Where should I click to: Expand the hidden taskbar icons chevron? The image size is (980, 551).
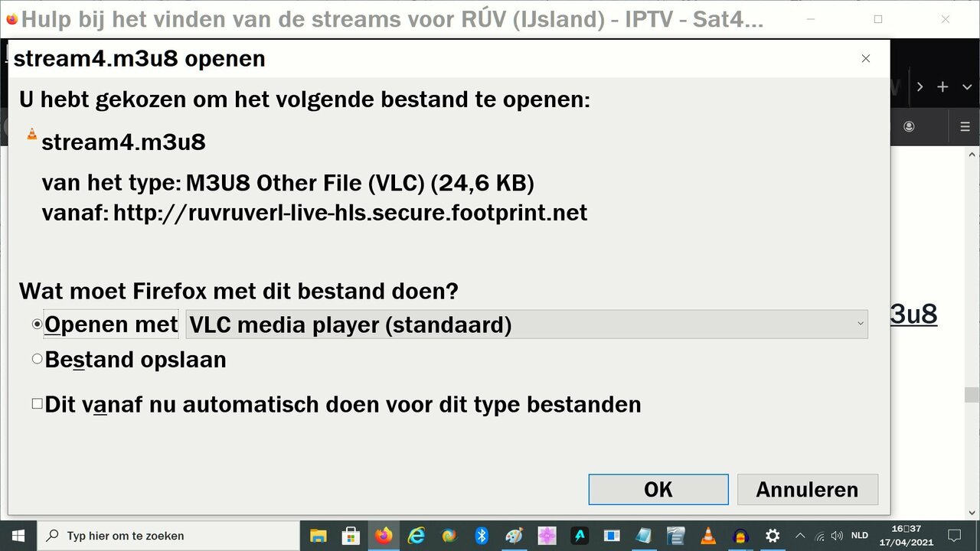point(799,536)
